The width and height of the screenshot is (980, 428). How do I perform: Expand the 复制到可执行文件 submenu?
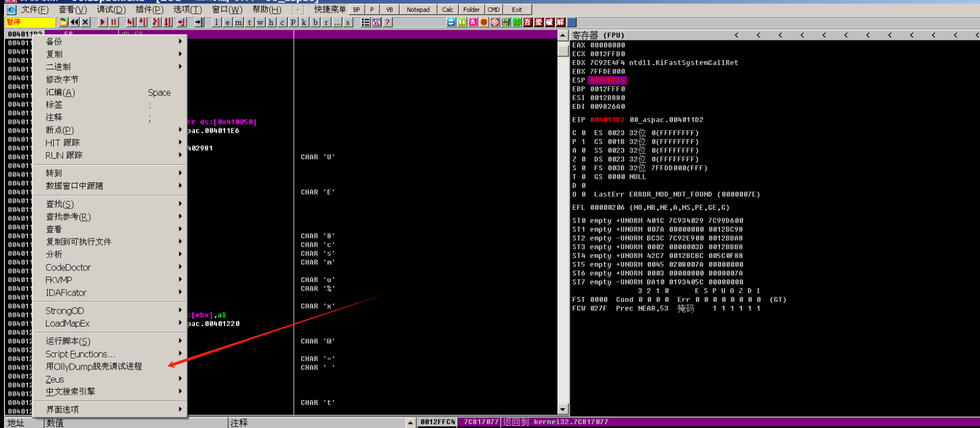click(110, 242)
